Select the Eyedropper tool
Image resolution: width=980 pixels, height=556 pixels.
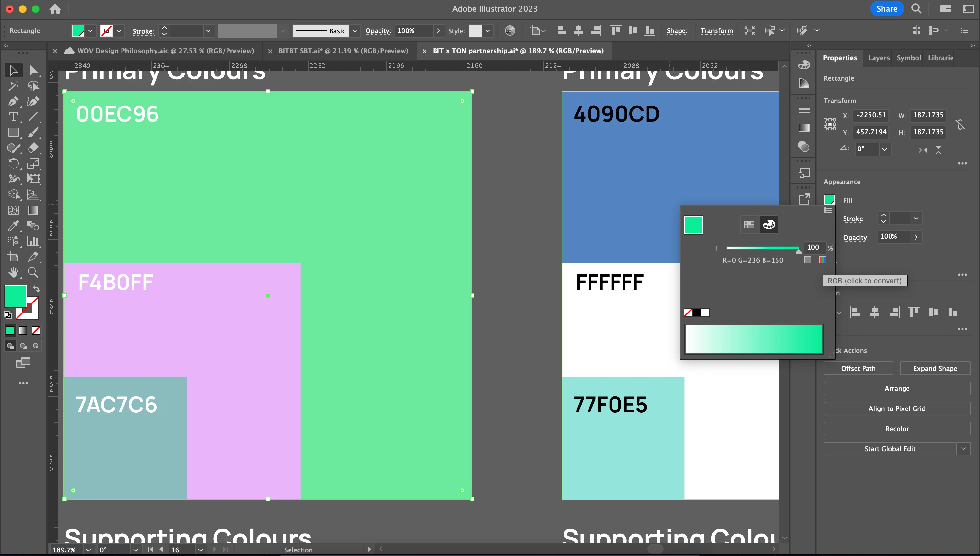click(x=13, y=226)
